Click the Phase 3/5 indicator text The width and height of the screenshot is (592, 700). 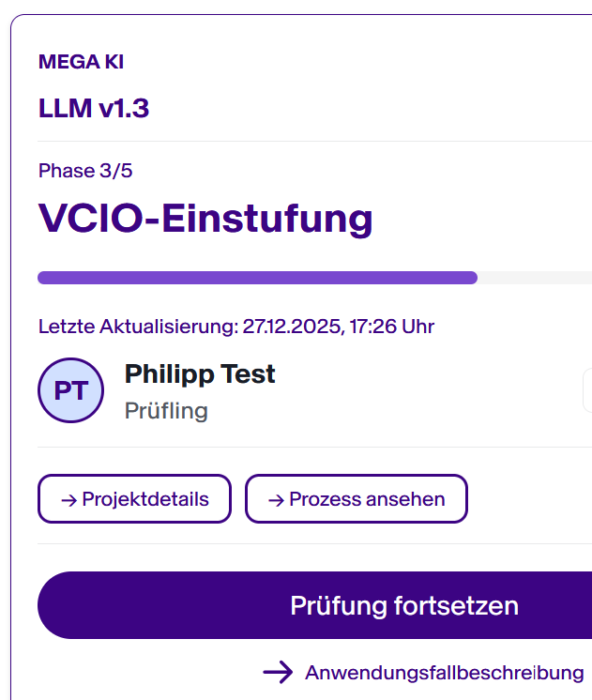point(85,171)
